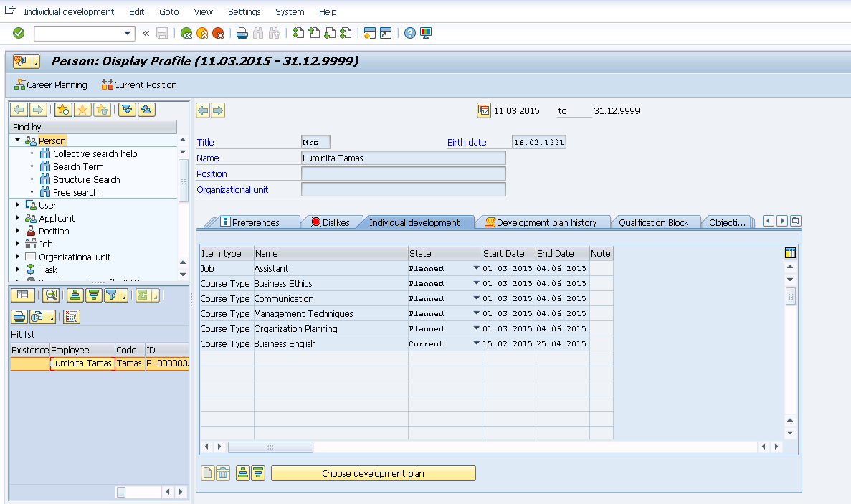The width and height of the screenshot is (851, 504).
Task: Click the Career Planning button
Action: [x=50, y=85]
